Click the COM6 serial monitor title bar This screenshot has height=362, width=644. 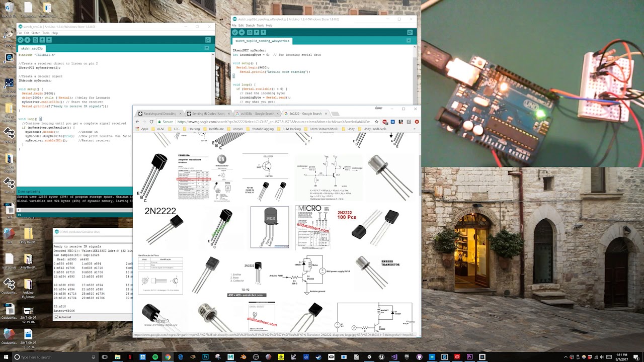93,232
